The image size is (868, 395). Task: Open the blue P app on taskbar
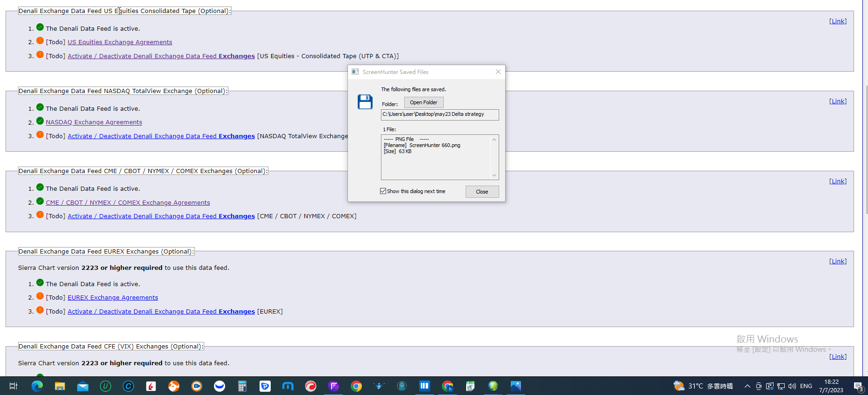(265, 386)
